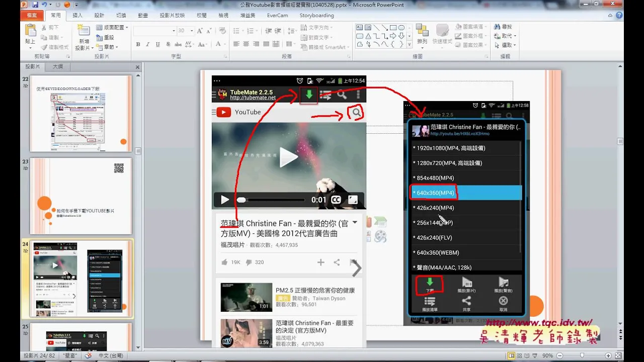The height and width of the screenshot is (362, 644).
Task: Open the font name combo box
Action: pos(154,31)
